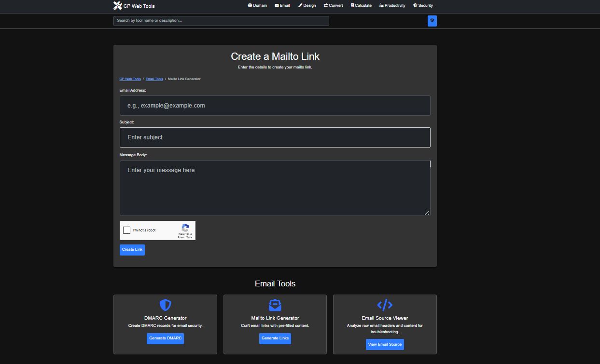Expand the Convert menu

pos(334,6)
